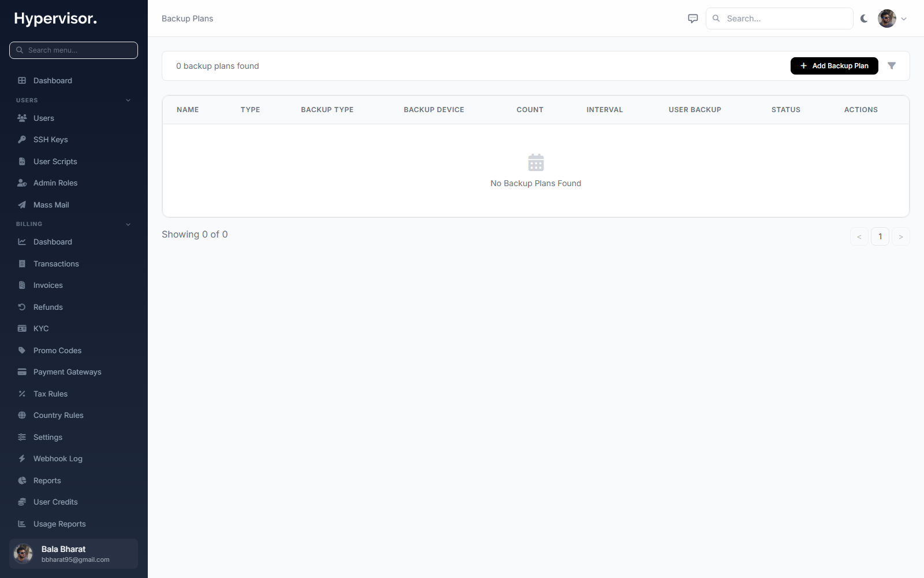924x578 pixels.
Task: Open the Mass Mail menu item
Action: [74, 205]
